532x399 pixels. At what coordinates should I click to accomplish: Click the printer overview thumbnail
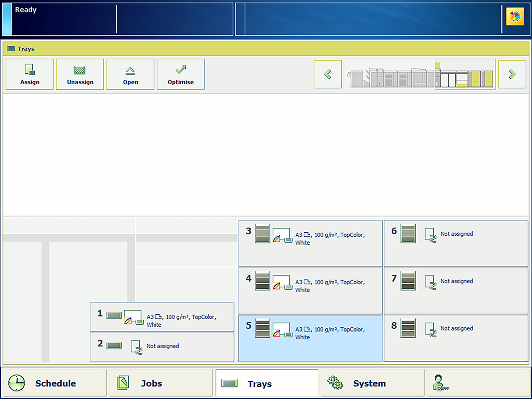click(x=420, y=74)
